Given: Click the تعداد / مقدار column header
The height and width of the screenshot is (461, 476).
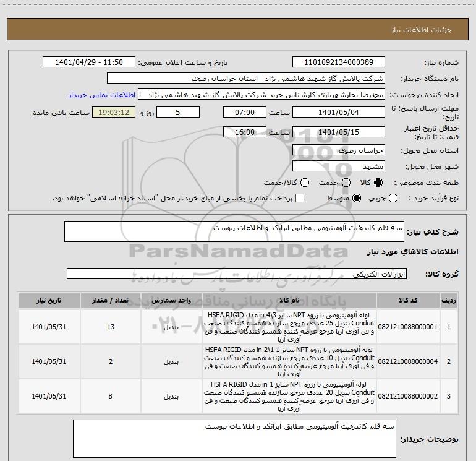Looking at the screenshot, I should (111, 301).
